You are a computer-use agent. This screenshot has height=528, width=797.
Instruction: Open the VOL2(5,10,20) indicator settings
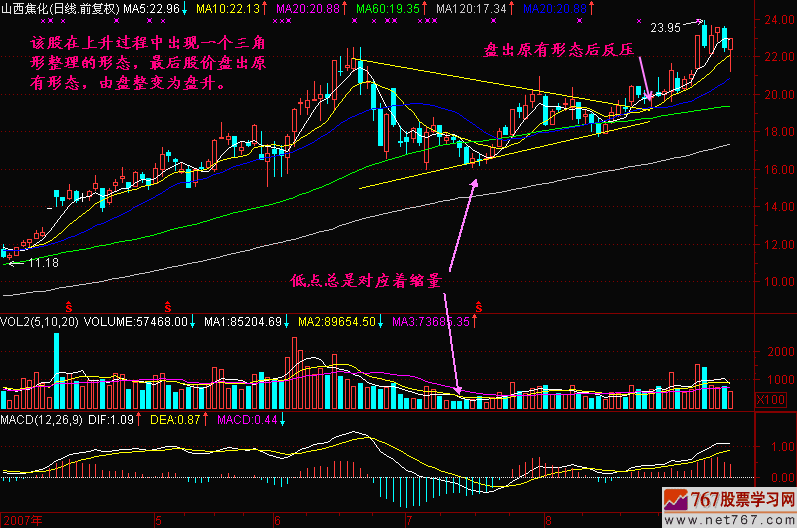(x=39, y=322)
